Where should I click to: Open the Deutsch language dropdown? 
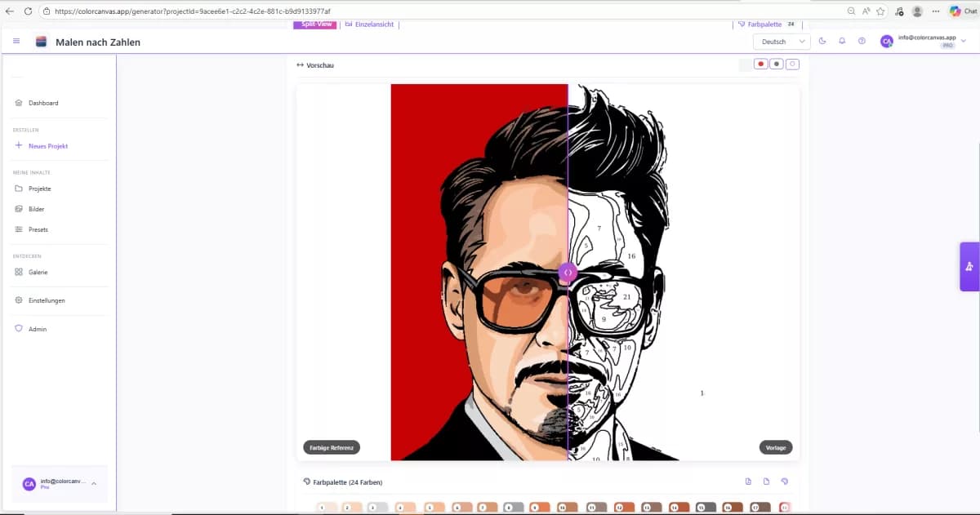pyautogui.click(x=782, y=42)
